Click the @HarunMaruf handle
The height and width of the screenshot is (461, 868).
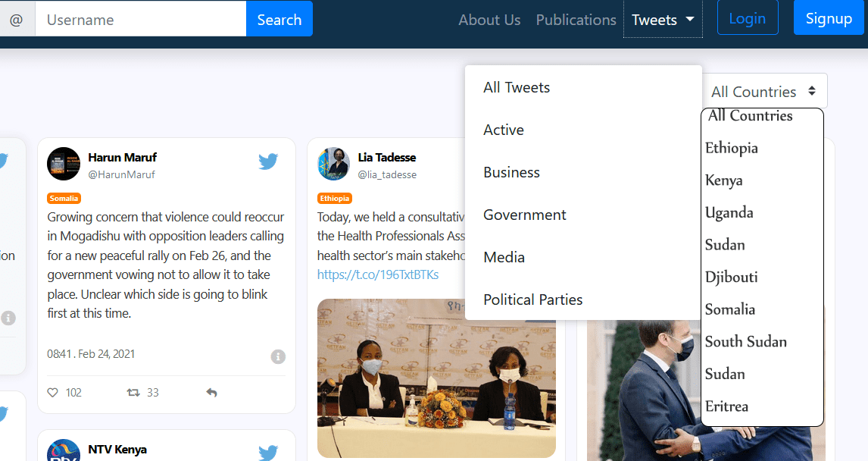122,174
